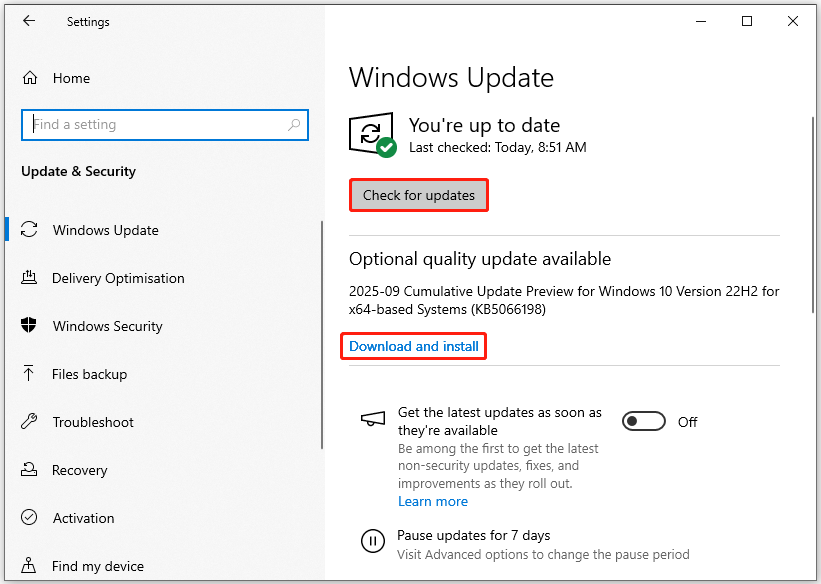
Task: Open the Troubleshoot wrench icon
Action: click(x=30, y=422)
